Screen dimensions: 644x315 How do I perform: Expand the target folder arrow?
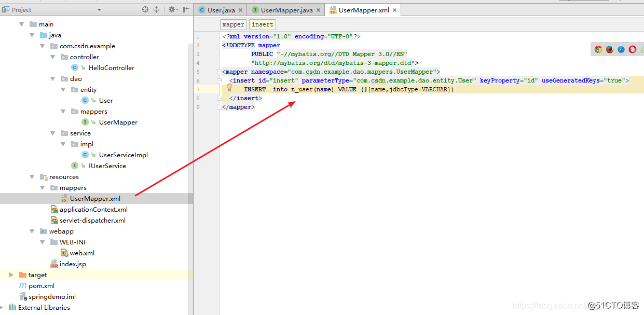click(x=11, y=275)
